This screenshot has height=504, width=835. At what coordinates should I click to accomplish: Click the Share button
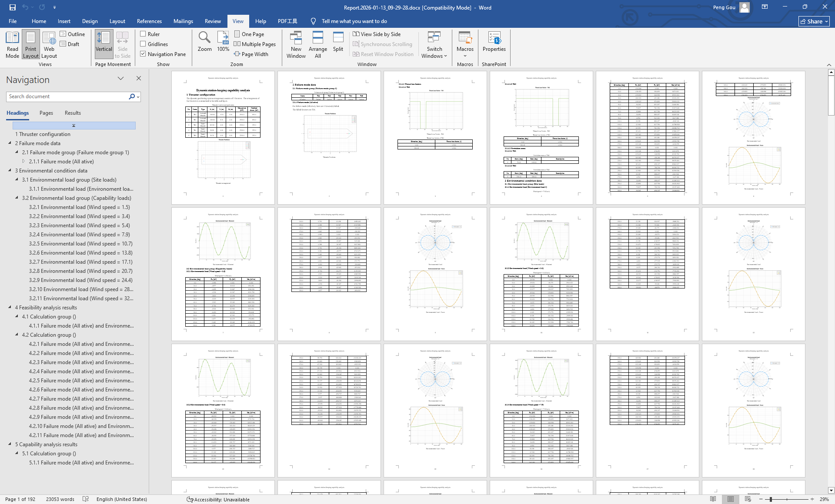click(x=814, y=21)
